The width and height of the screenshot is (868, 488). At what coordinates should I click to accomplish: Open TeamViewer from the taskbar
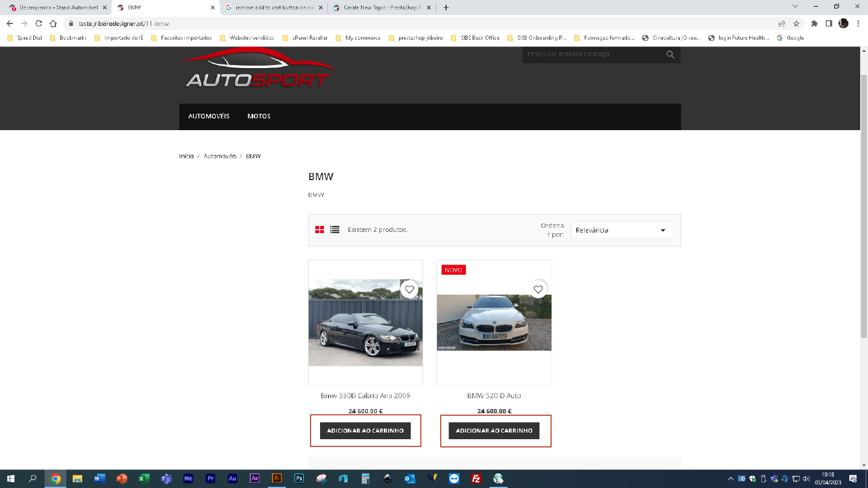pos(454,479)
